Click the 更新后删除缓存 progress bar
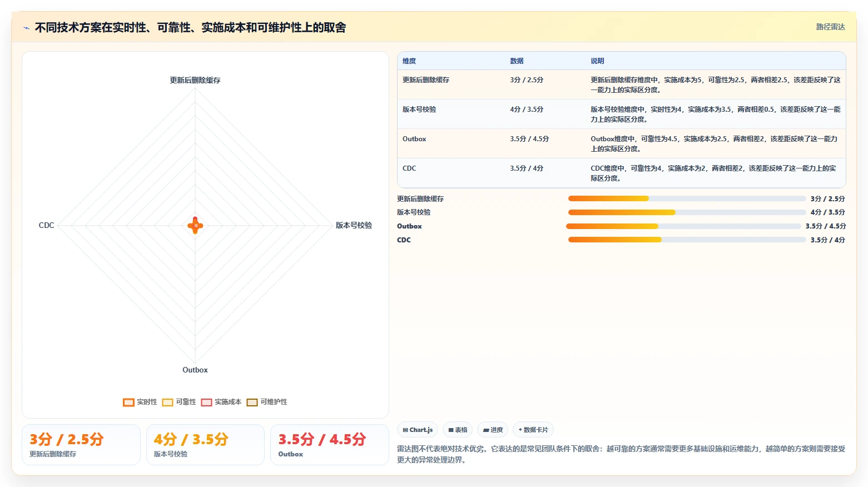 click(x=687, y=198)
